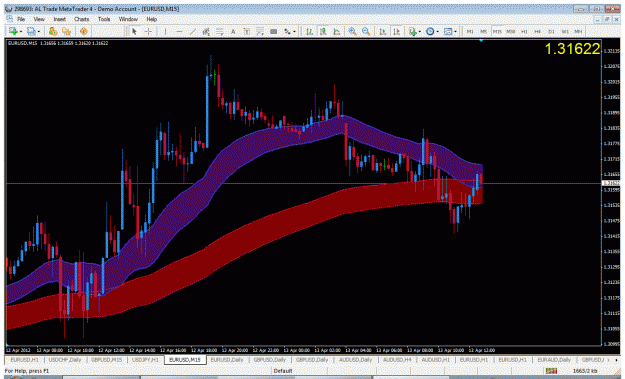Open the Help menu
The width and height of the screenshot is (625, 379).
point(151,19)
